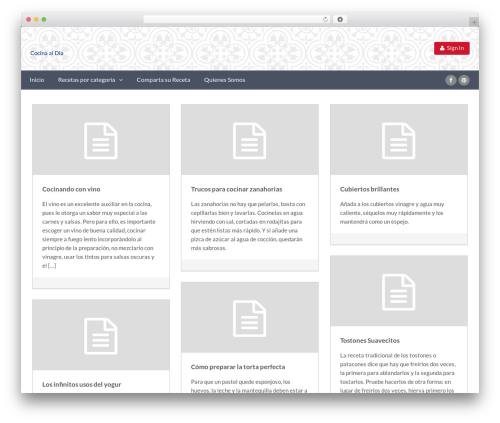Open the Cubiertos brillantes article title

(369, 189)
